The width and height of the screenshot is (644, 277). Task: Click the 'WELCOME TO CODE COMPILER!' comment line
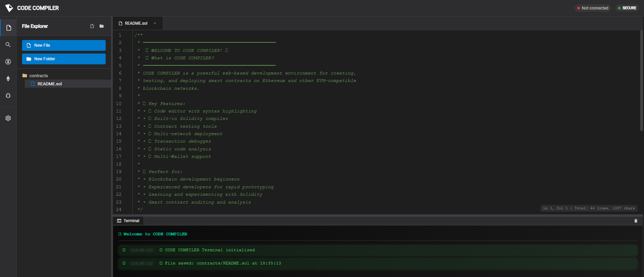point(187,50)
